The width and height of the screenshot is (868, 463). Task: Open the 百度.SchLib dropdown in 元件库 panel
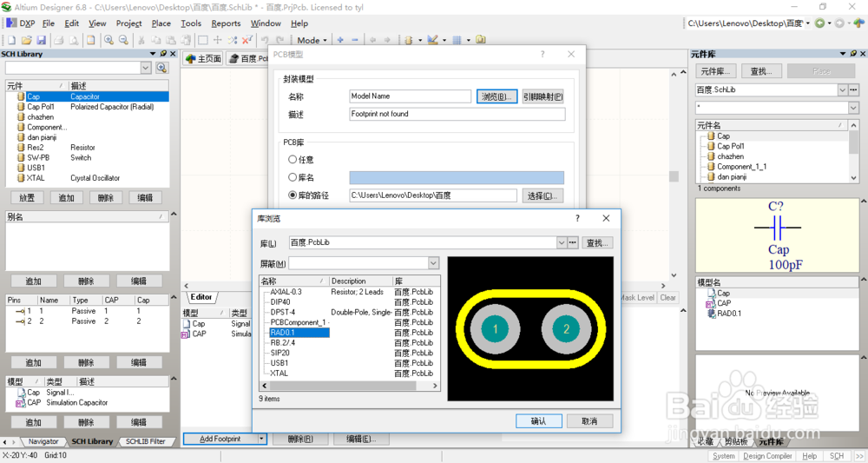tap(843, 89)
